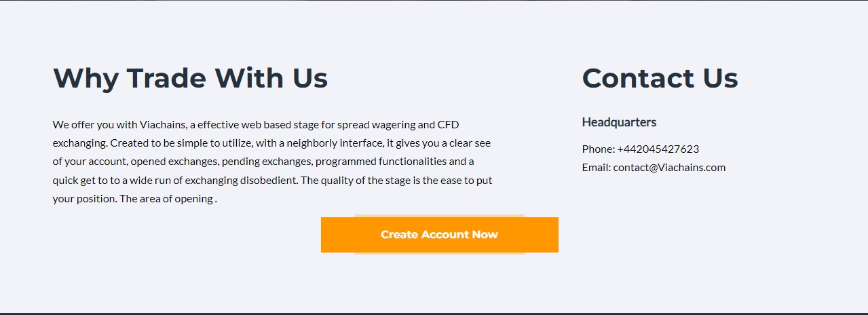This screenshot has height=315, width=868.
Task: Click the CFD text in the paragraph
Action: [449, 125]
